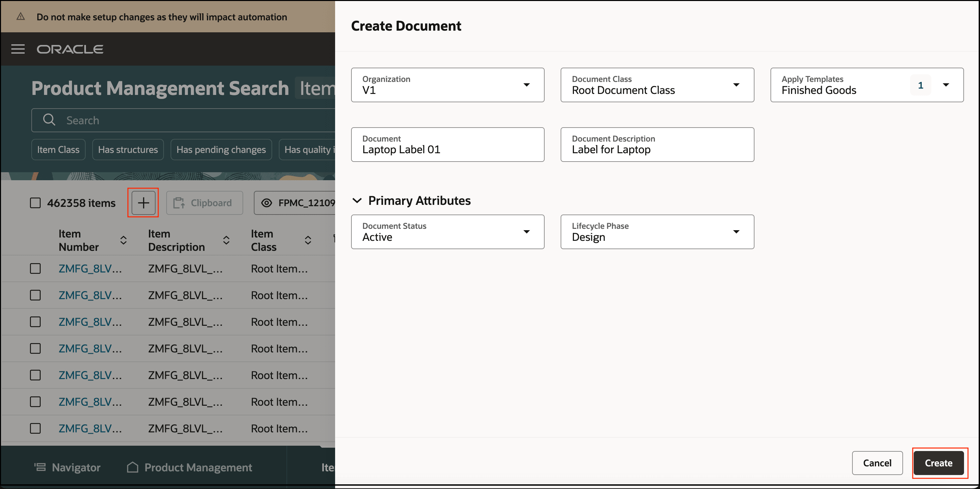Toggle the select all items checkbox
Screen dimensions: 980x489
point(35,203)
